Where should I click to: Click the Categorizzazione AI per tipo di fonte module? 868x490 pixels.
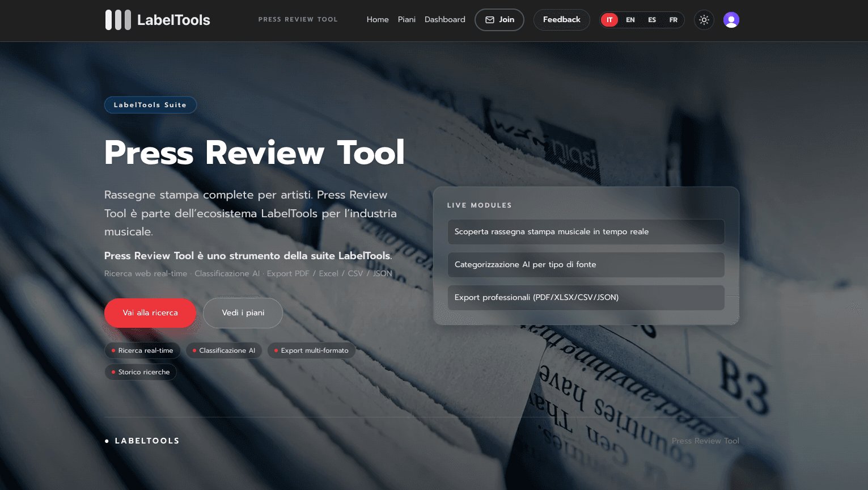pyautogui.click(x=586, y=264)
